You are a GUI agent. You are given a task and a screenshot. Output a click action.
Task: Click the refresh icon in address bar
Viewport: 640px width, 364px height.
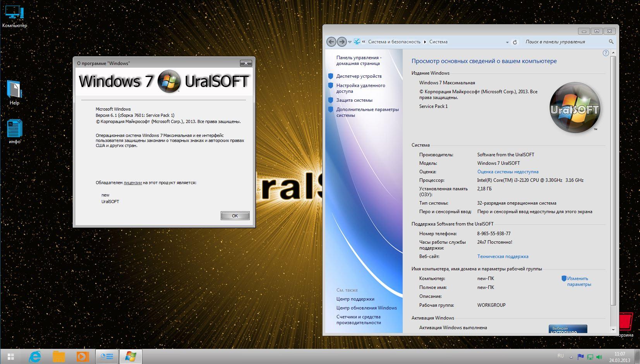pos(515,42)
